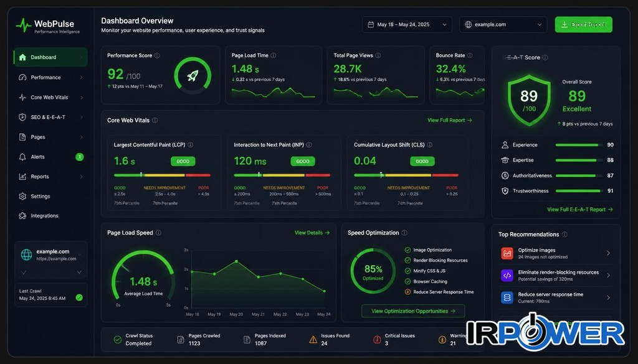
Task: Open the View Full Report link
Action: (450, 120)
